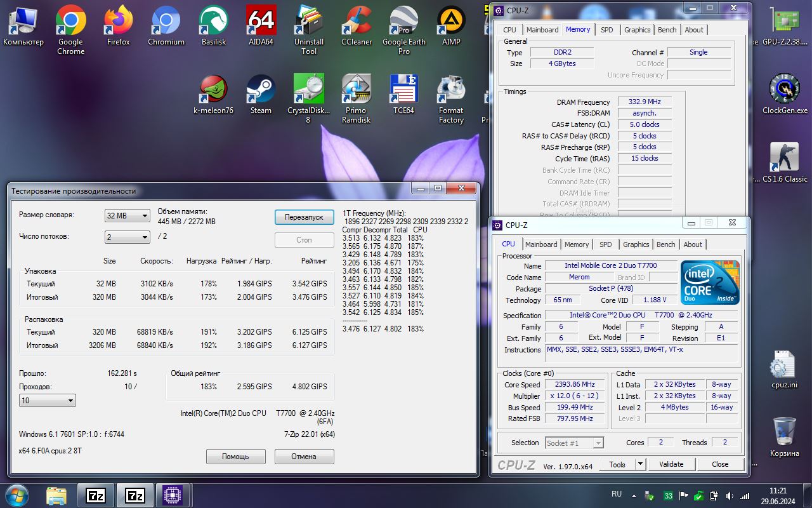Click the green 33 tray icon
812x508 pixels.
coord(668,495)
